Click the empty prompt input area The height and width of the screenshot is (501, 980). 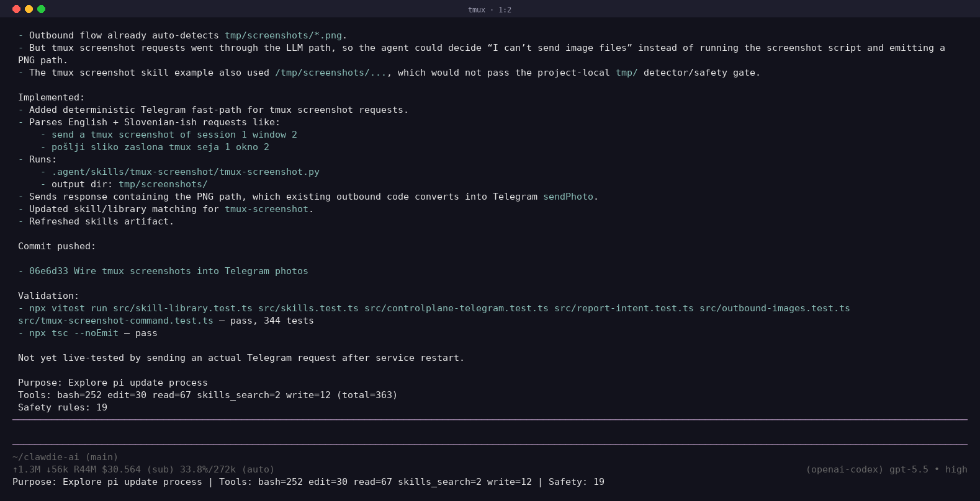coord(490,432)
